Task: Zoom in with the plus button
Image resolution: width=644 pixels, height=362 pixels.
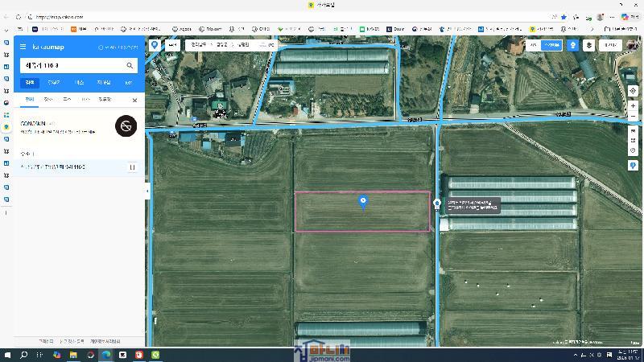Action: click(x=634, y=105)
